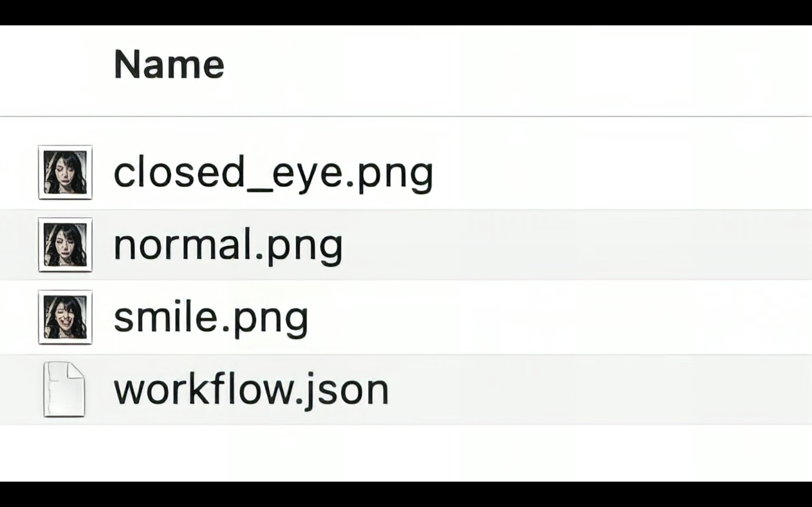
Task: Sort files by the Name column header
Action: (x=169, y=65)
